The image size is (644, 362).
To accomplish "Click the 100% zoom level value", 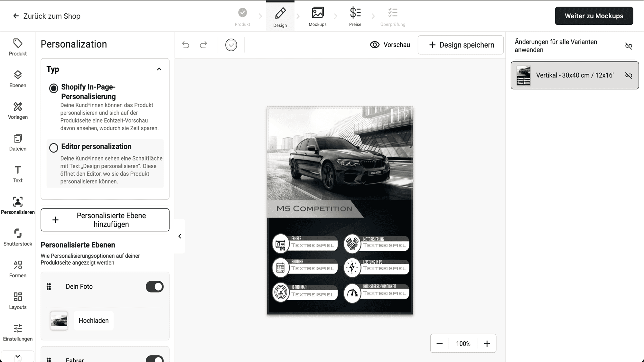I will pyautogui.click(x=463, y=344).
